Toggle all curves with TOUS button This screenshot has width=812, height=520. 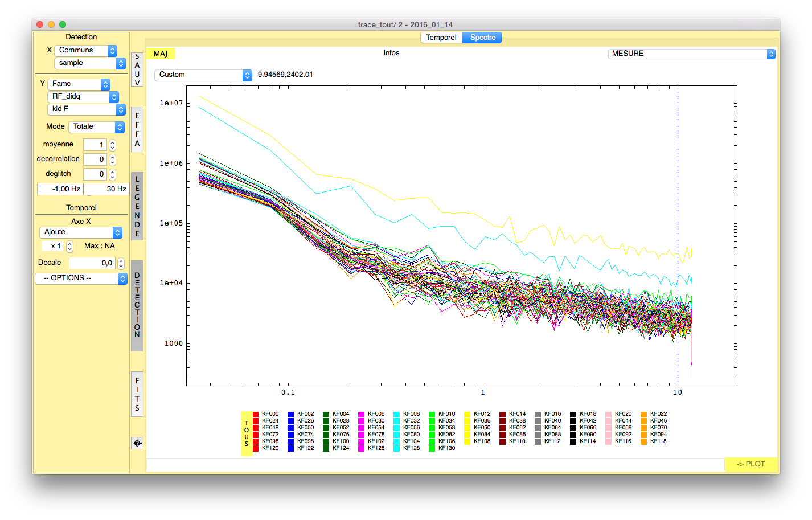247,433
